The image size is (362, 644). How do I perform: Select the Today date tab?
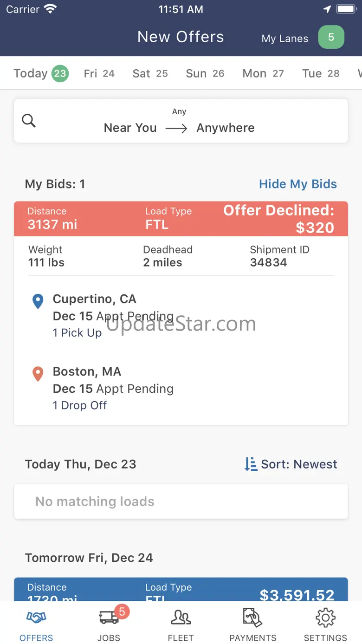pos(40,73)
